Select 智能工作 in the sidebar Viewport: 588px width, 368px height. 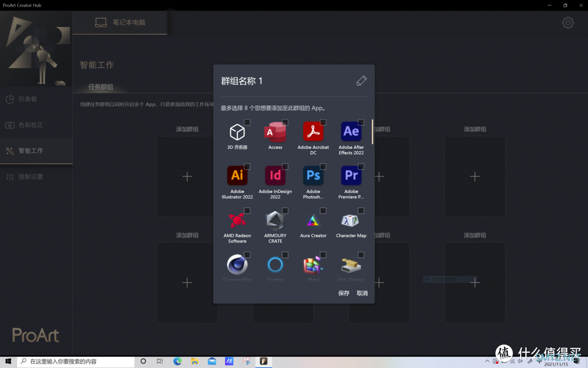click(x=36, y=151)
